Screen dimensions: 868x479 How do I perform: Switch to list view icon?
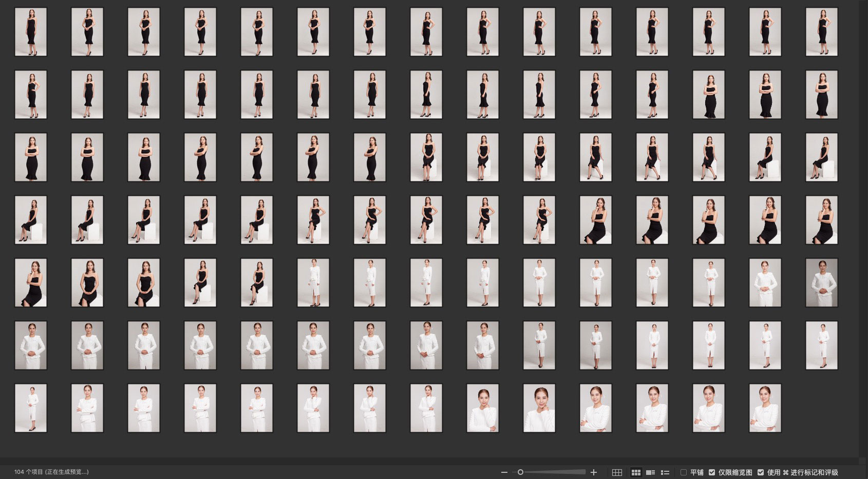click(665, 472)
